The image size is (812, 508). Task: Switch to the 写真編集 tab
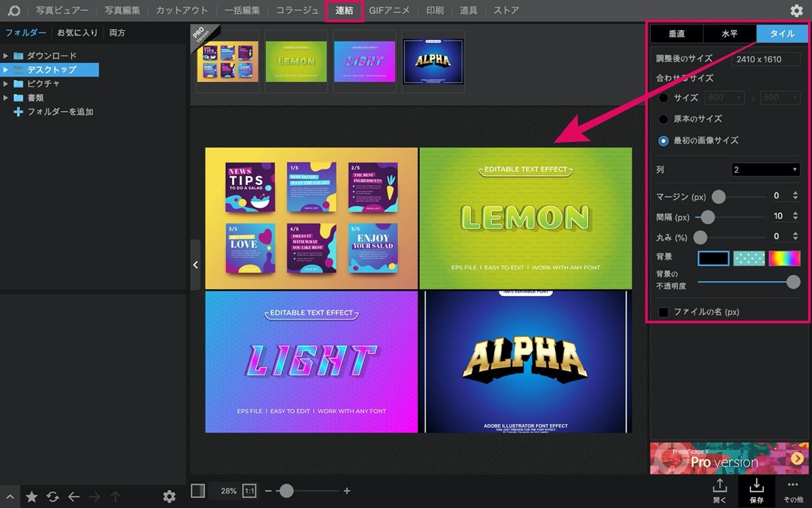pos(122,11)
